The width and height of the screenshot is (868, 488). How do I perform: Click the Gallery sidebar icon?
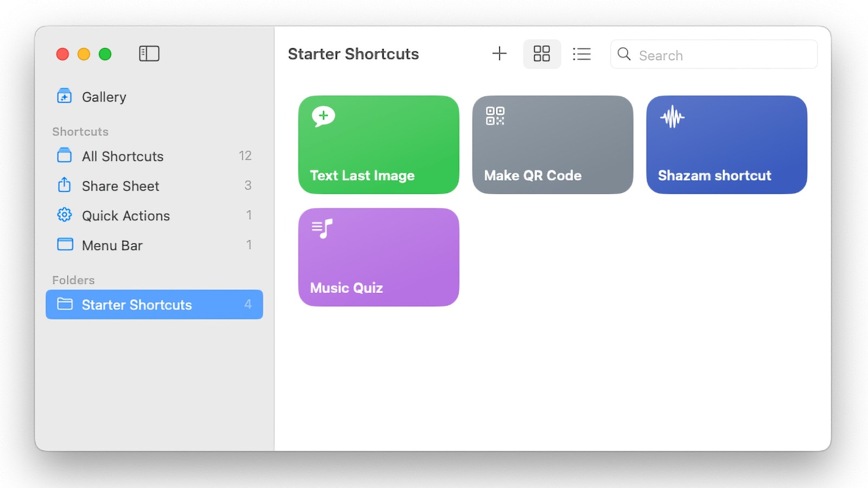click(65, 97)
